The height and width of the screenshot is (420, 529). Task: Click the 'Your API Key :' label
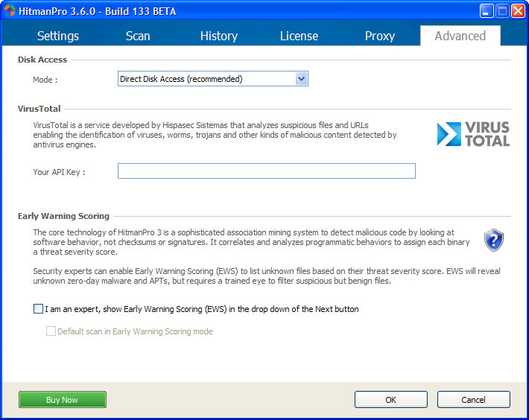click(59, 172)
